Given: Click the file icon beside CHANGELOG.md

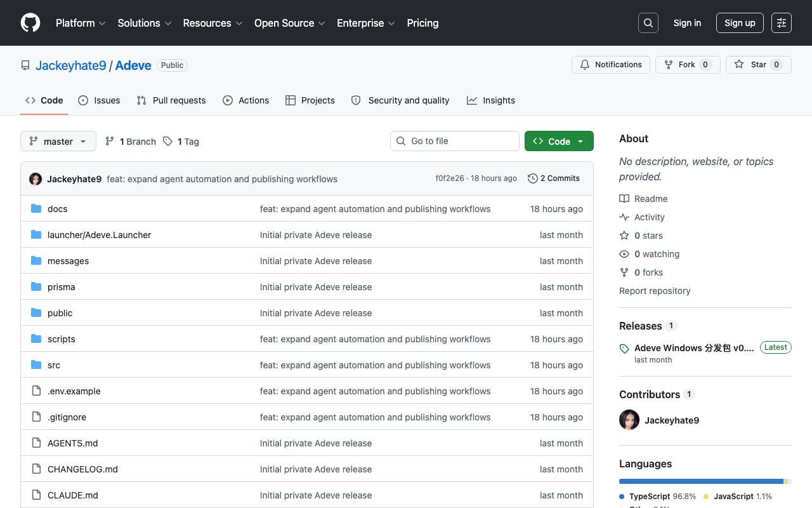Looking at the screenshot, I should click(36, 469).
